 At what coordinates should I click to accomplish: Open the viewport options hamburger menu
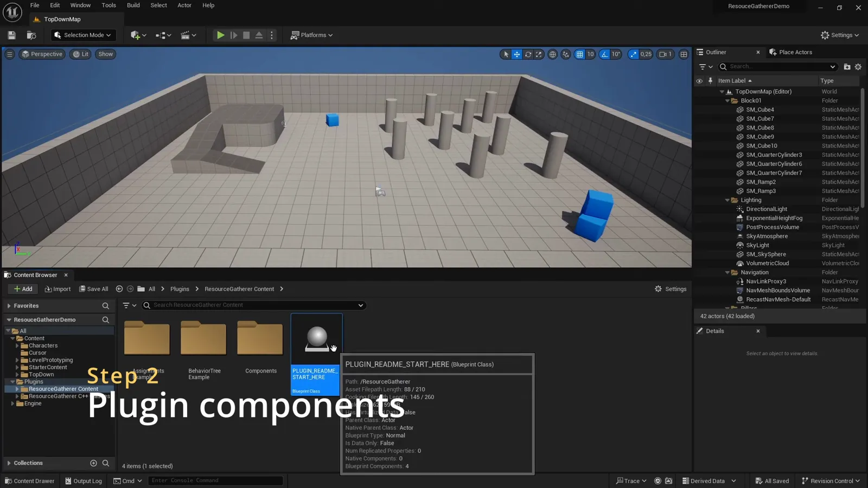(x=10, y=54)
